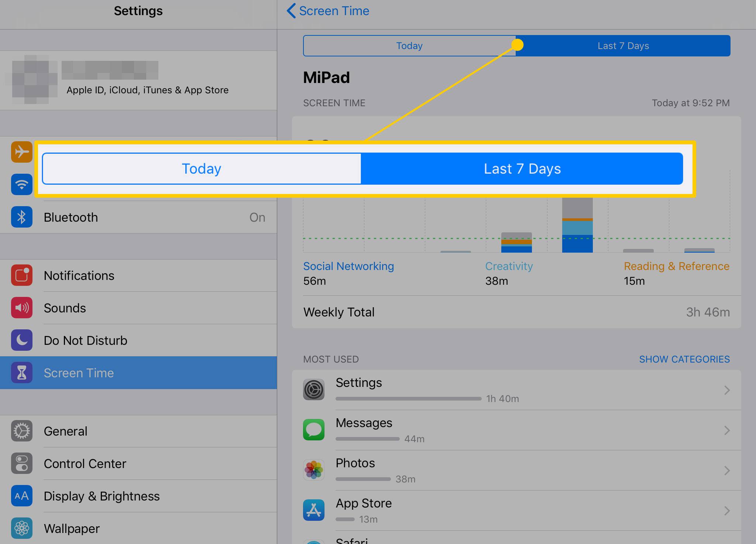Open Sounds settings
This screenshot has width=756, height=544.
click(138, 308)
